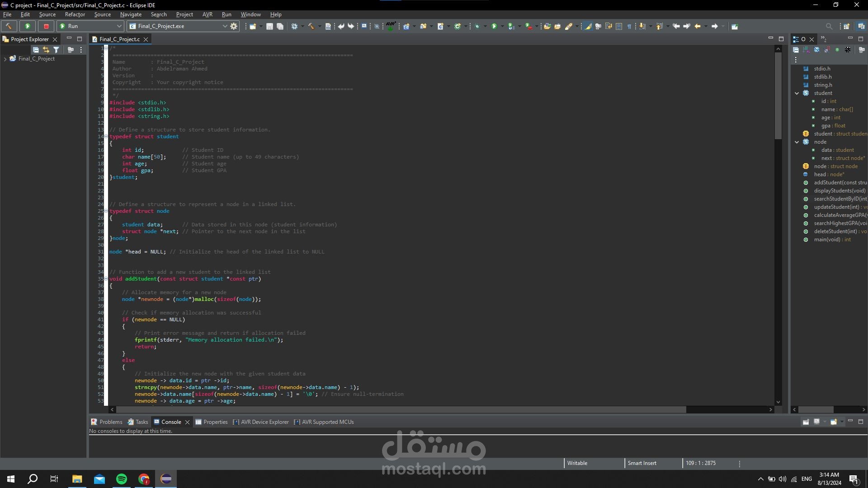Toggle Link with Editor in Project Explorer

pos(46,50)
